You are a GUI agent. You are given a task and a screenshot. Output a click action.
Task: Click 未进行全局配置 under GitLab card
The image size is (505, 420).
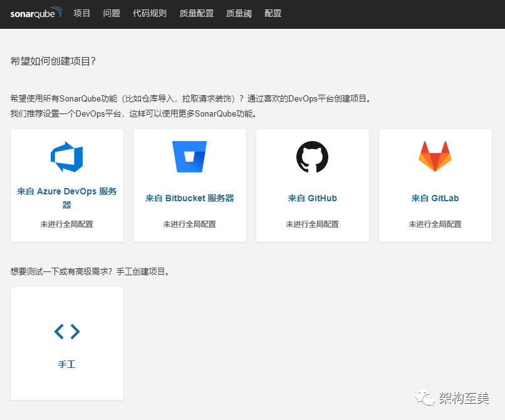point(435,224)
